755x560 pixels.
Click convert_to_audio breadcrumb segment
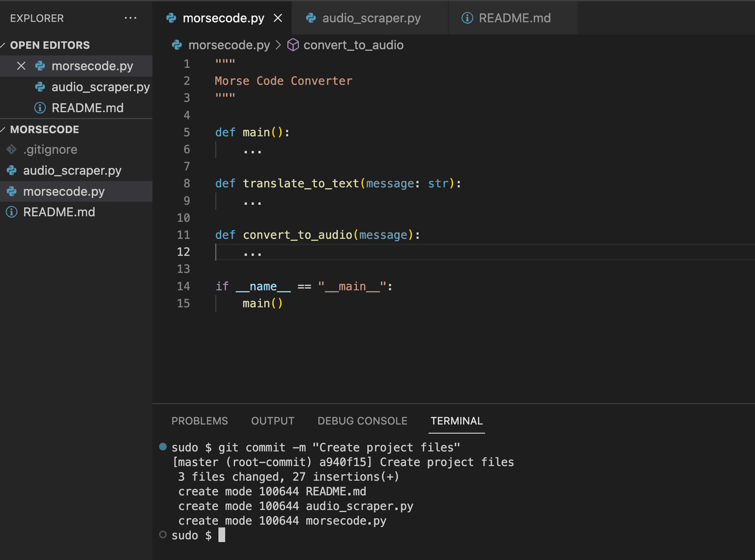[x=353, y=45]
